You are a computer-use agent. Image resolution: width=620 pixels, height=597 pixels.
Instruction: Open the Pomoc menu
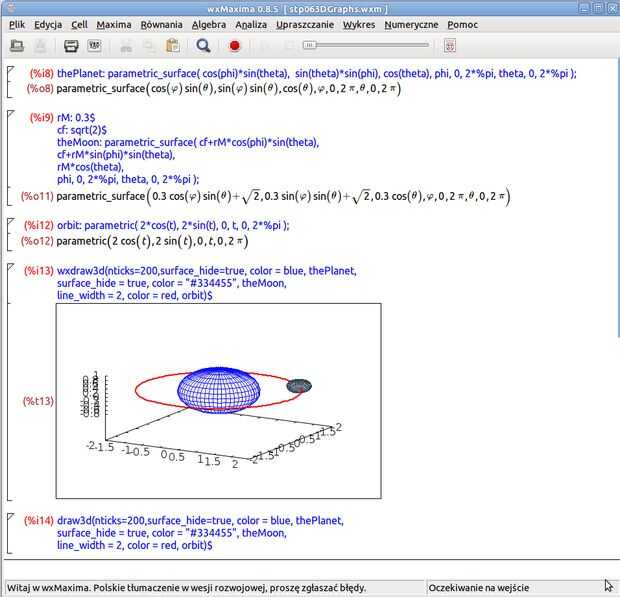462,25
